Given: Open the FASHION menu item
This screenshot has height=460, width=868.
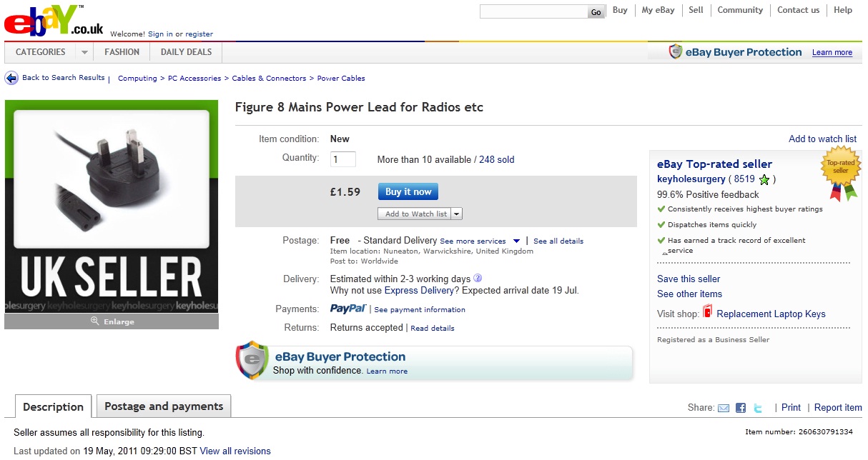Looking at the screenshot, I should pos(122,52).
